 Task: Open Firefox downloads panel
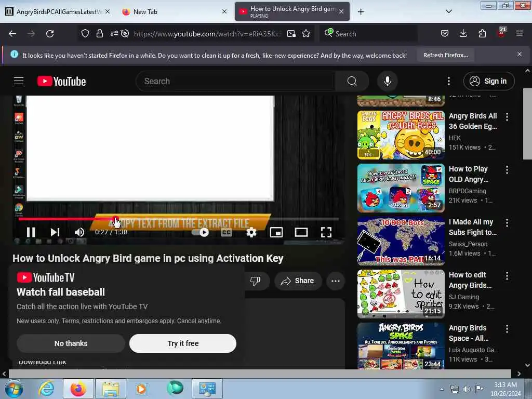tap(463, 34)
